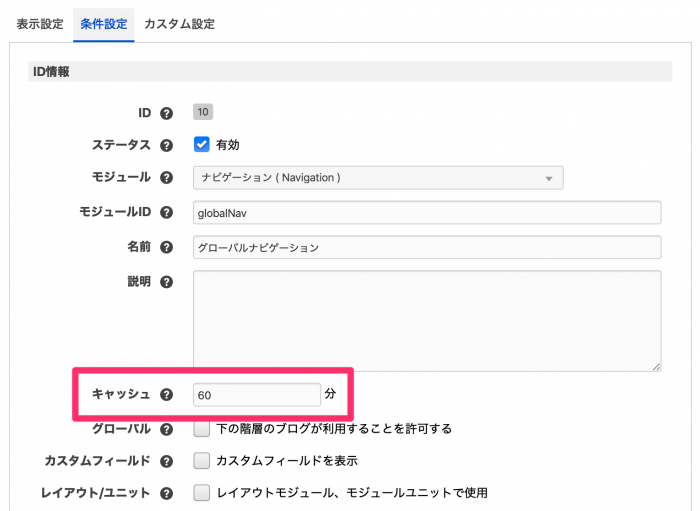Screen dimensions: 700x511
Task: Click the カスタムフィールド help icon
Action: (x=167, y=461)
